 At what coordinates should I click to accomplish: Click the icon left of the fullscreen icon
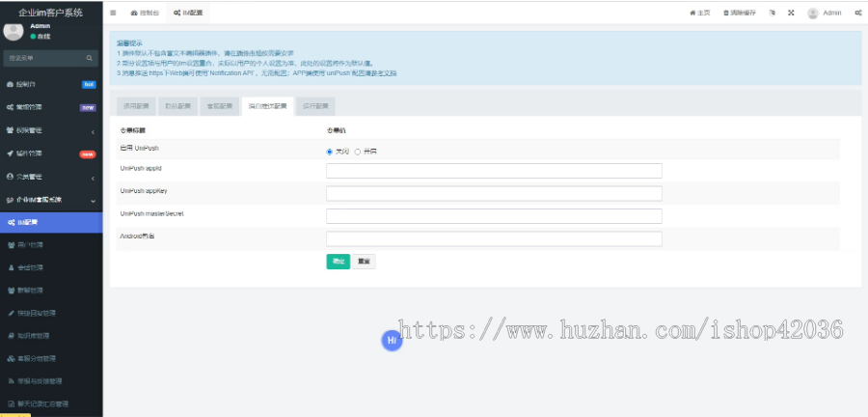(773, 13)
